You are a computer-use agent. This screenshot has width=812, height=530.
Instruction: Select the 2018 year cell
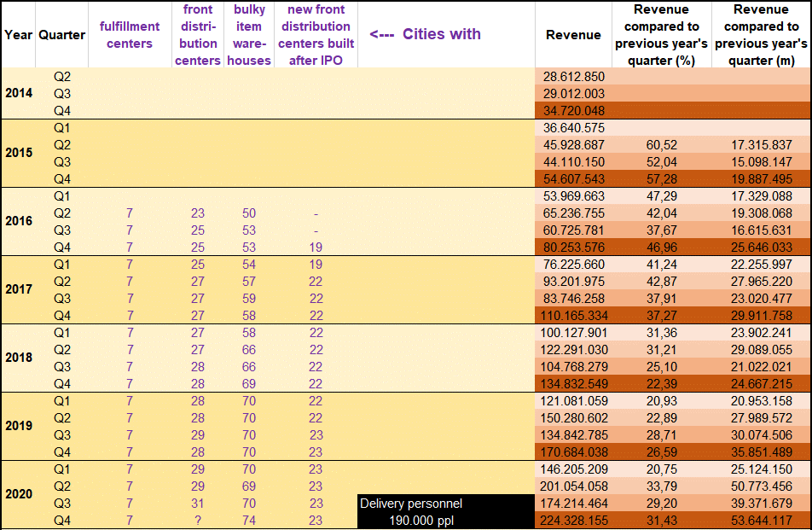tap(19, 358)
